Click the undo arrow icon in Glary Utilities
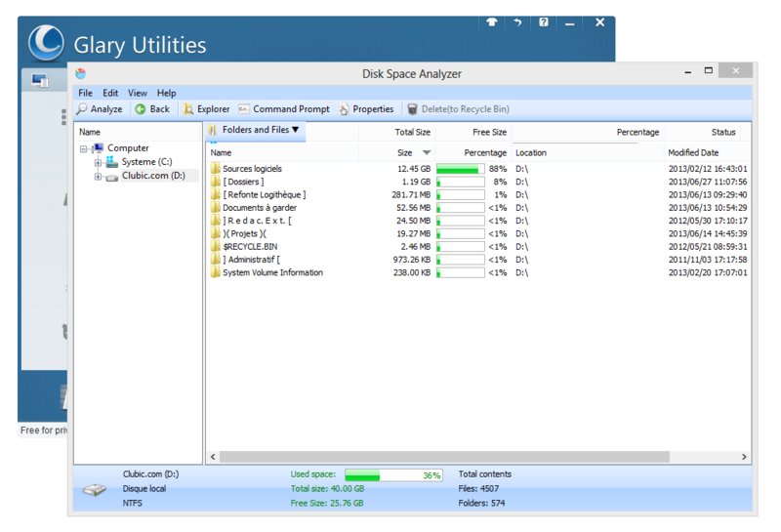 [517, 21]
